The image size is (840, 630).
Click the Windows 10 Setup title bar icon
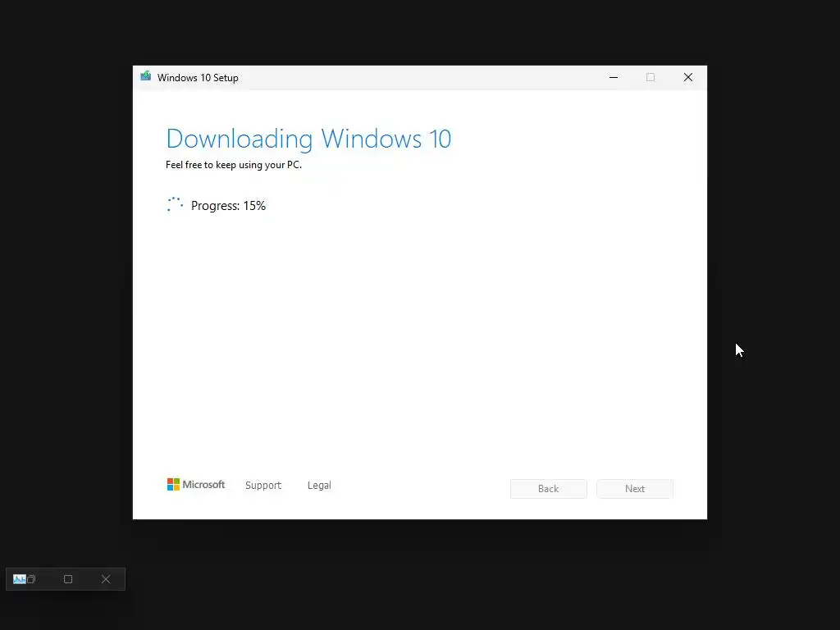pyautogui.click(x=146, y=76)
